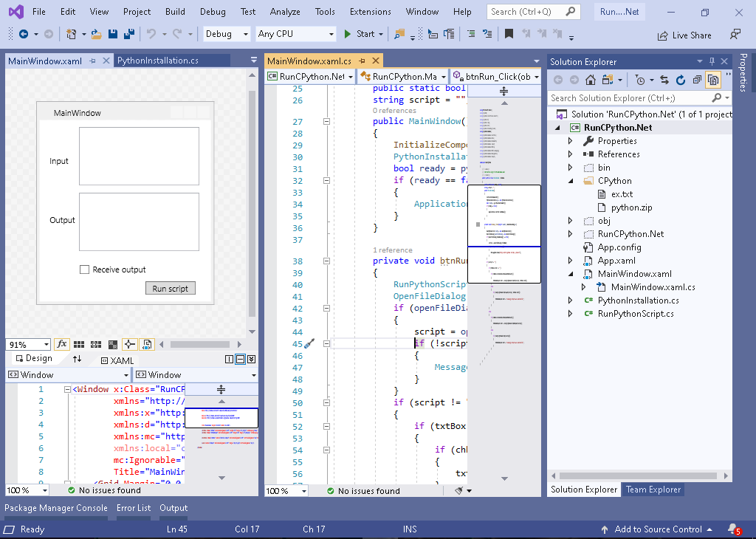The height and width of the screenshot is (539, 756).
Task: Click the Live Share button
Action: [x=684, y=35]
